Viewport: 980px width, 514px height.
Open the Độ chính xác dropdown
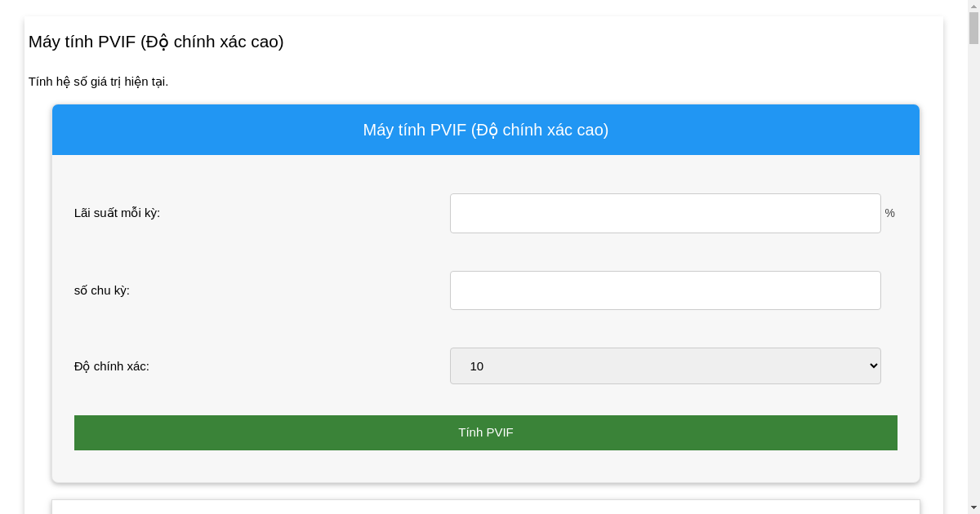point(665,366)
